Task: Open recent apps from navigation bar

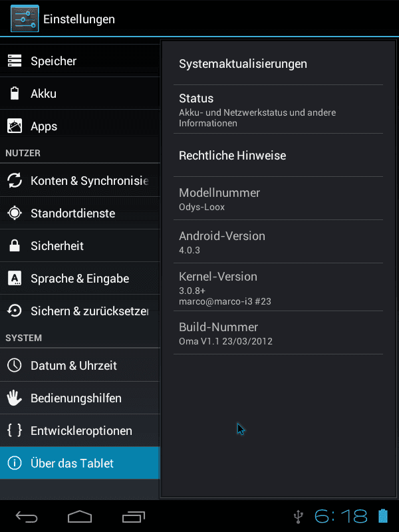Action: [134, 517]
